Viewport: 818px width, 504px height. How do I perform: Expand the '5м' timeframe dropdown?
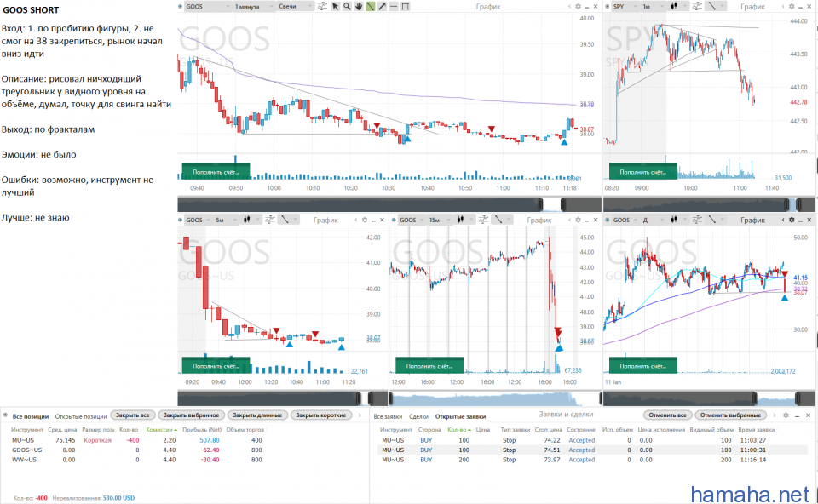tap(227, 220)
